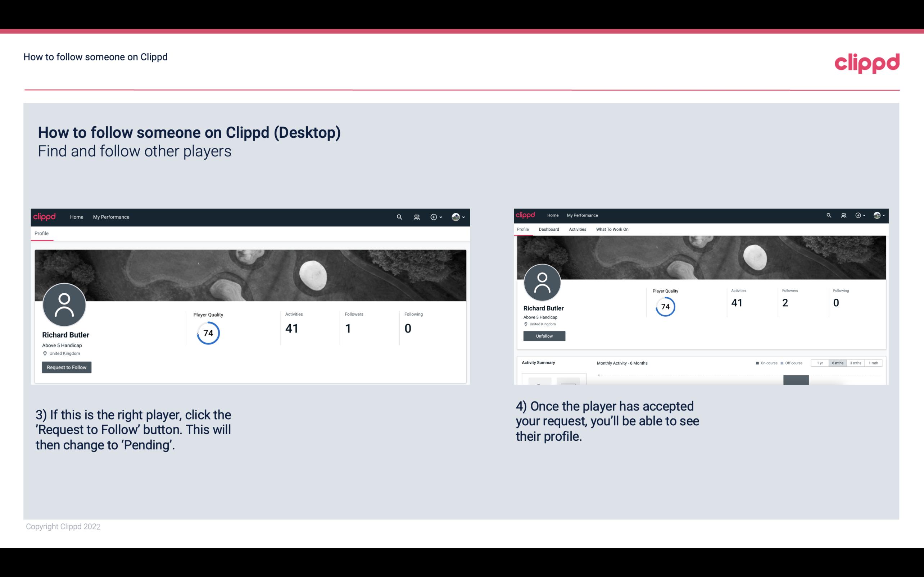Click the 'Unfollow' button on accepted profile
924x577 pixels.
(544, 336)
